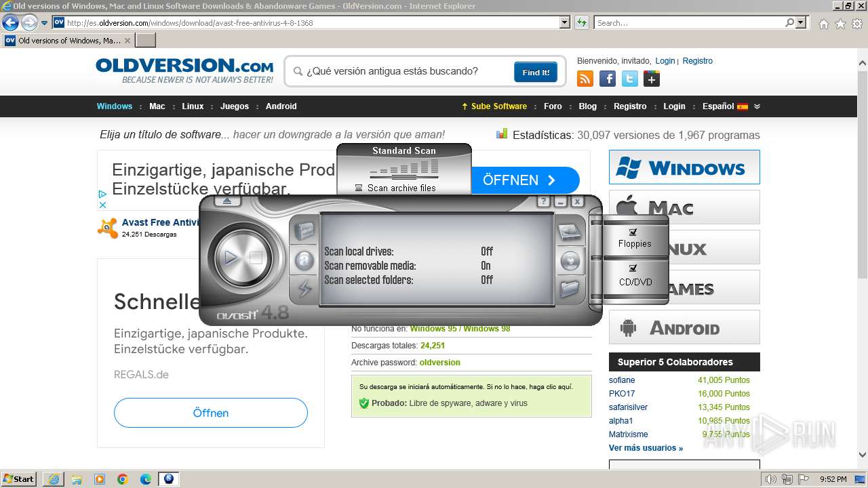868x488 pixels.
Task: Toggle Scan archive files checkbox
Action: click(359, 188)
